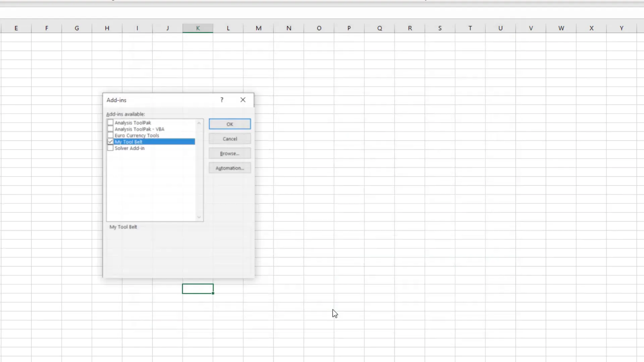This screenshot has height=362, width=644.
Task: Select the Solver Add-in list entry text
Action: point(130,148)
